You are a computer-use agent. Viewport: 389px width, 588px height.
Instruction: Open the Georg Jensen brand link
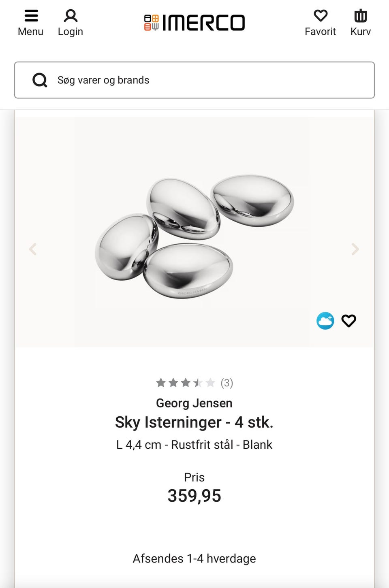(194, 403)
